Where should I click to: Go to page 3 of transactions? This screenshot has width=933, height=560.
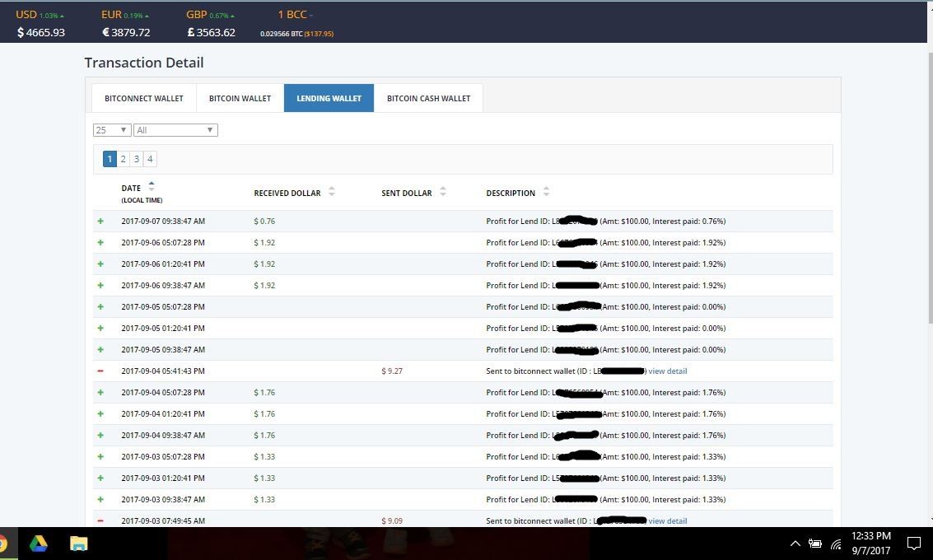(136, 159)
